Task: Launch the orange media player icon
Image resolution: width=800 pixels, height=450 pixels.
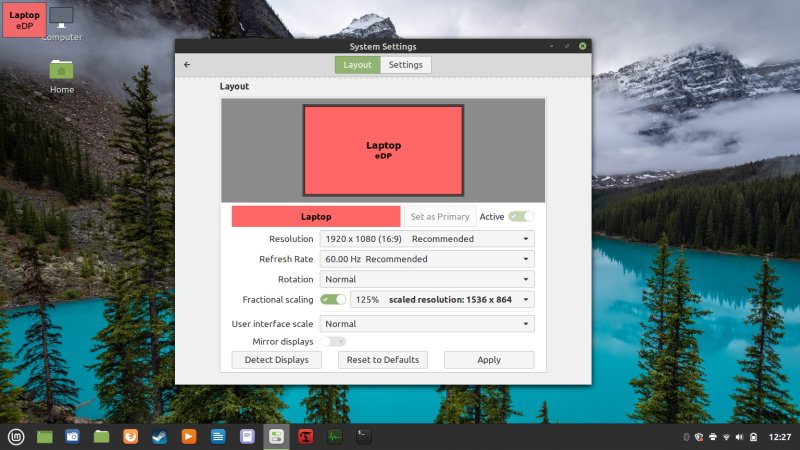Action: (189, 437)
